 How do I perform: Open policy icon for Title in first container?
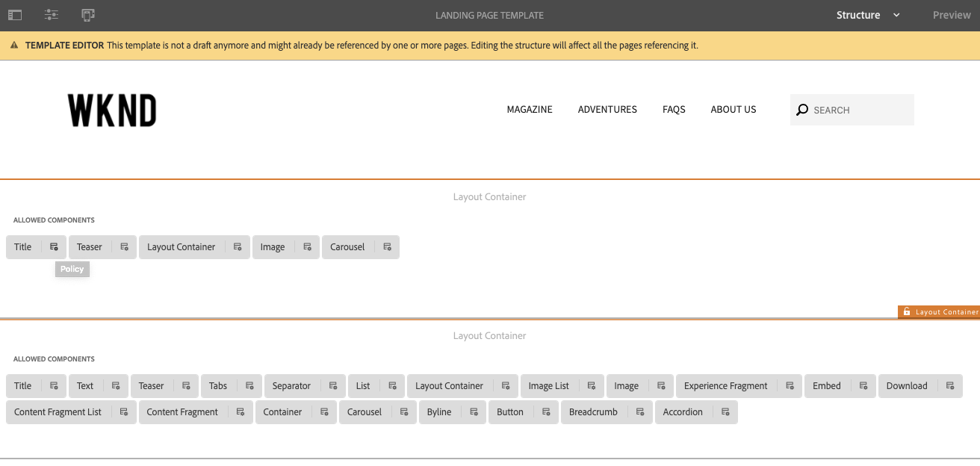54,247
